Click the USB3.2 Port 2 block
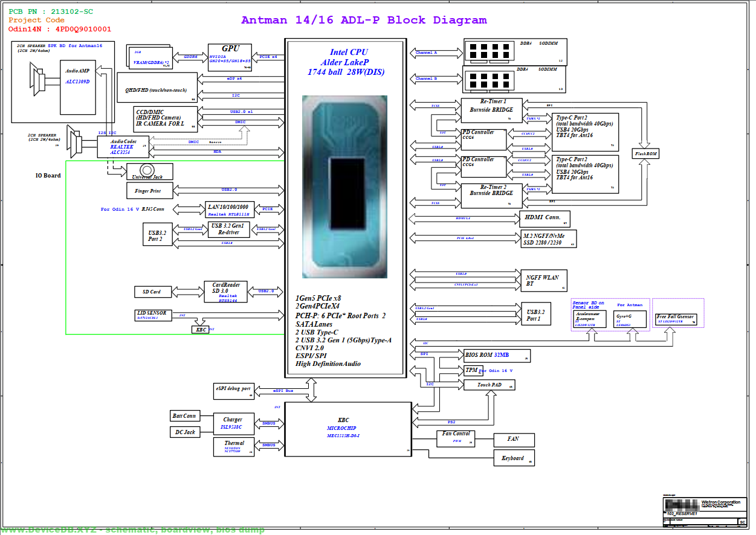Image resolution: width=756 pixels, height=535 pixels. pyautogui.click(x=158, y=235)
